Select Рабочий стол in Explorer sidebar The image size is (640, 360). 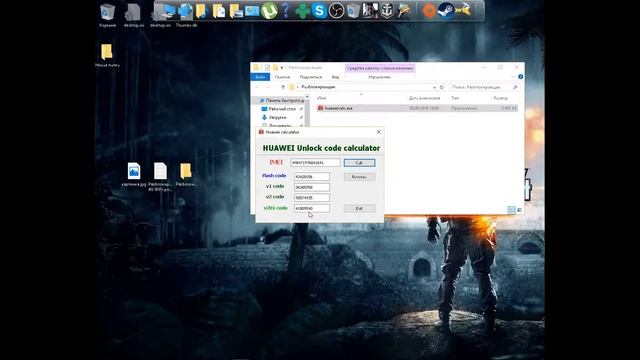(x=281, y=109)
